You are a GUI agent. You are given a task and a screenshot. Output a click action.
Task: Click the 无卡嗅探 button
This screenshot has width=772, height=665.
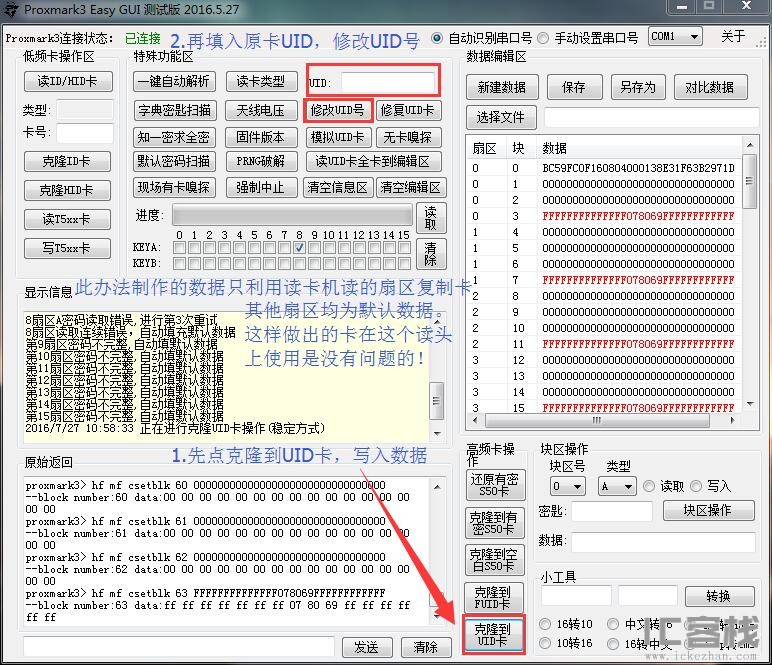coord(408,137)
